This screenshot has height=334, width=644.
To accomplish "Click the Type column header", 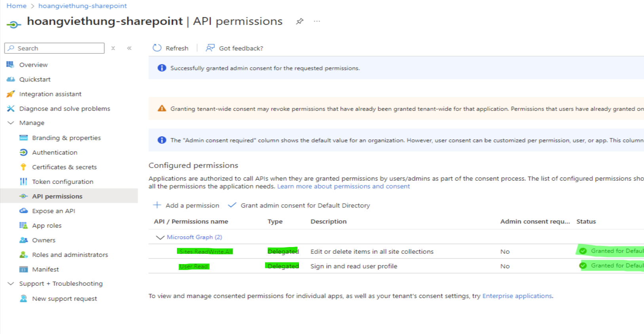I will click(x=275, y=221).
